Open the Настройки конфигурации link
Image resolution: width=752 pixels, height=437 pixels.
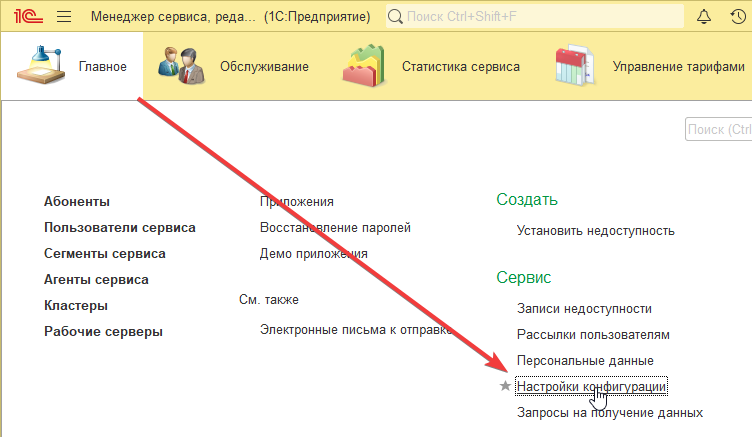pyautogui.click(x=591, y=386)
